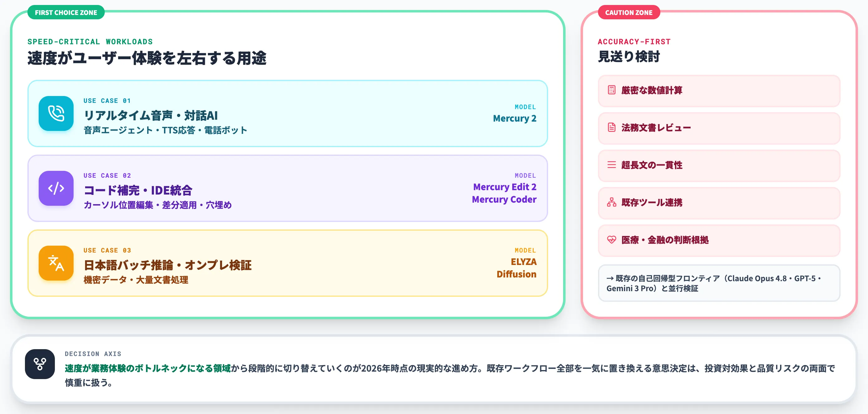The width and height of the screenshot is (868, 414).
Task: Click the green highlighted text 速度が業務体験のボトルネックになる領域
Action: (x=147, y=368)
